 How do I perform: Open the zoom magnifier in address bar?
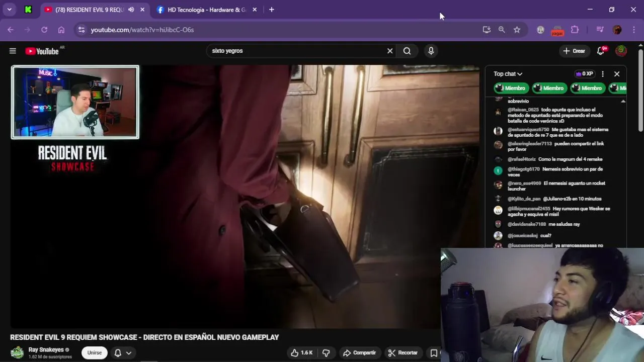click(x=502, y=30)
